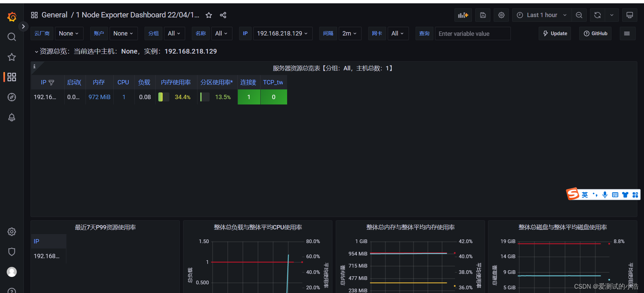Click General breadcrumb folder link

point(54,15)
